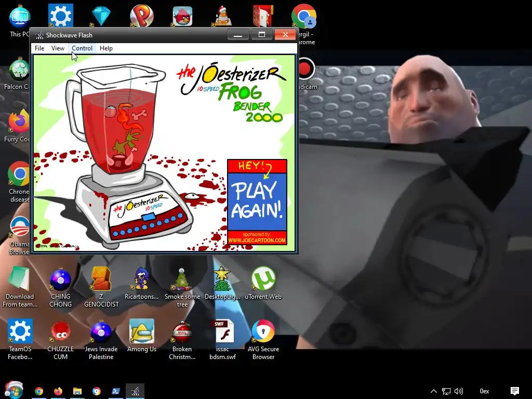The width and height of the screenshot is (532, 399).
Task: Select the Ricartoons desktop icon
Action: [x=141, y=283]
